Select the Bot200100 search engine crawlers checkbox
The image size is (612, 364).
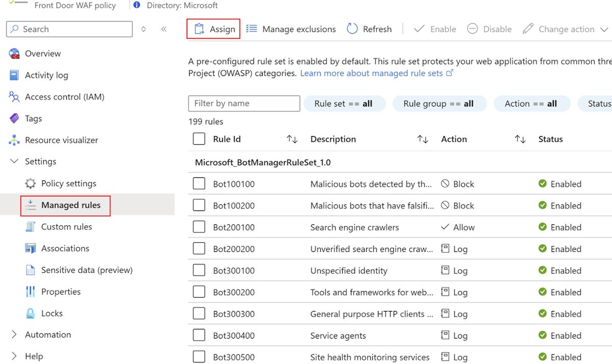tap(198, 227)
